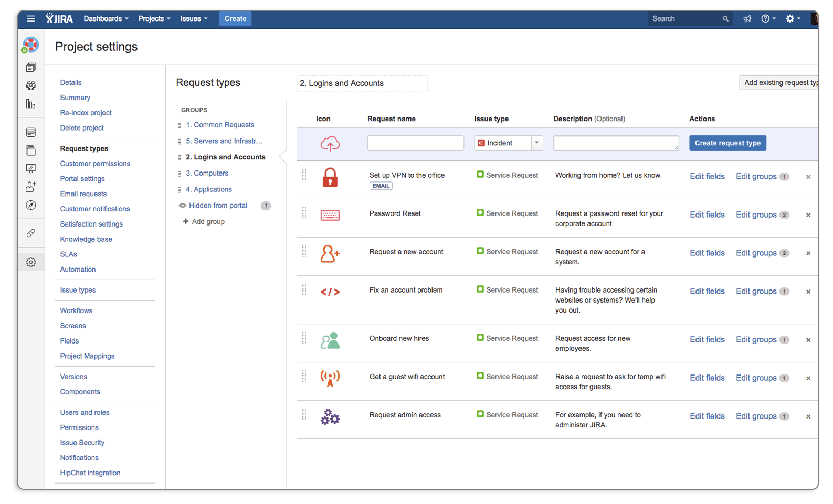
Task: Click the green people icon for Onboard hires
Action: (x=330, y=341)
